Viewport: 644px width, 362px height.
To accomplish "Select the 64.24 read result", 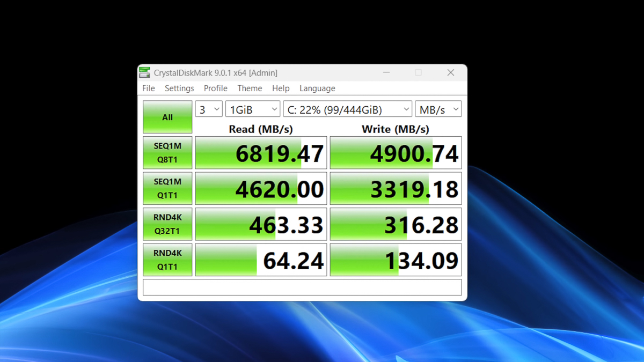I will [261, 260].
